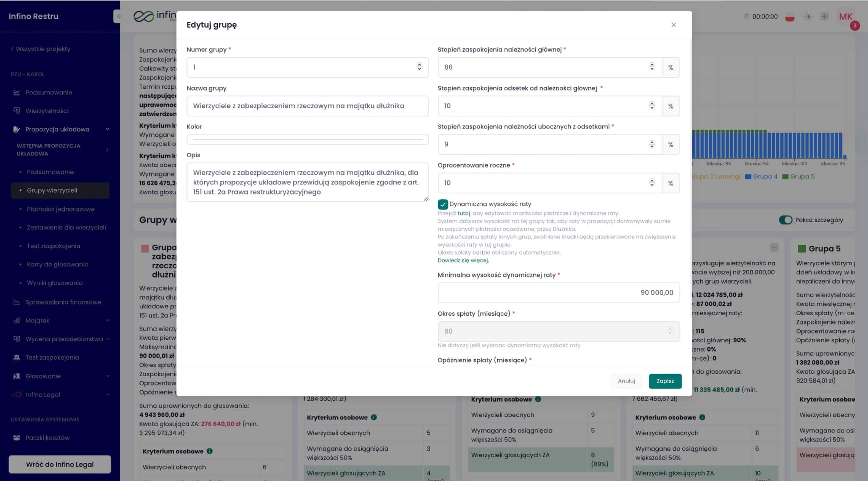Open Płatności jednorazowe menu item
This screenshot has height=481, width=868.
[x=61, y=209]
